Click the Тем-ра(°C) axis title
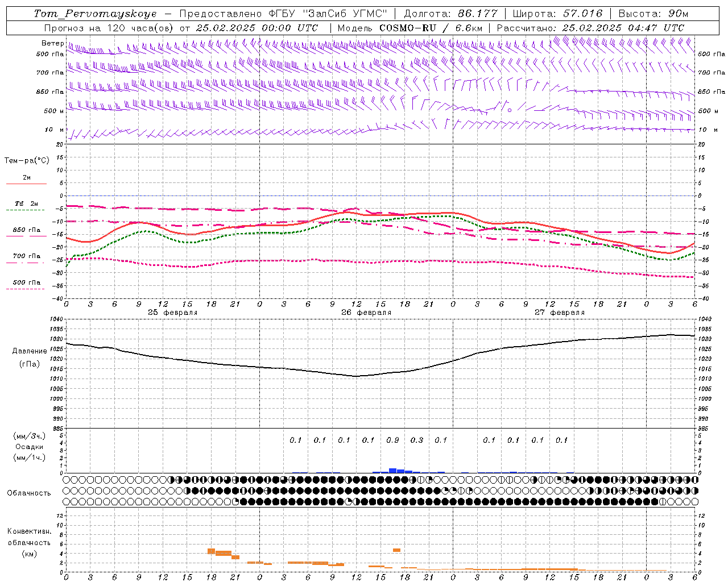 pyautogui.click(x=27, y=161)
